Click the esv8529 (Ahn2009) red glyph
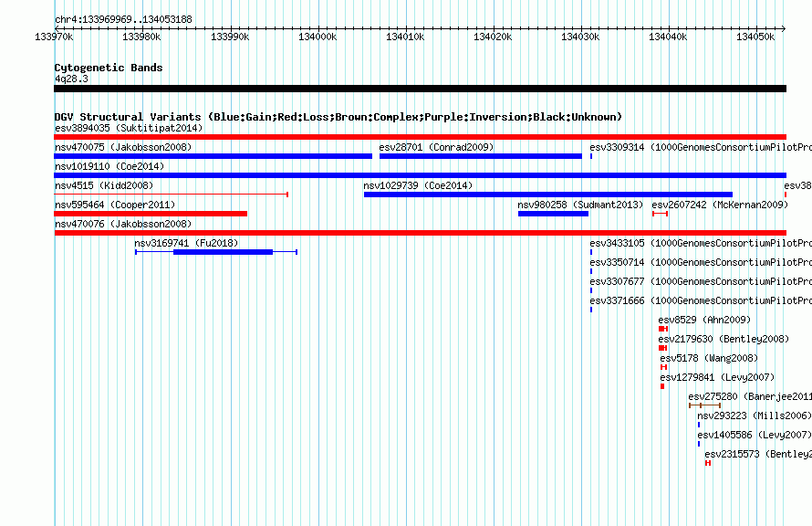This screenshot has width=812, height=526. pyautogui.click(x=663, y=329)
